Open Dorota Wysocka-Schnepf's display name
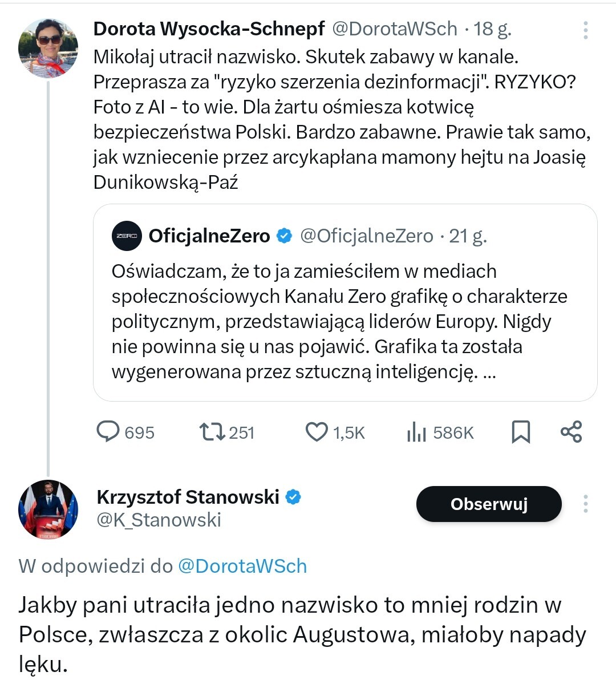Screen dimensions: 616x684 point(209,29)
